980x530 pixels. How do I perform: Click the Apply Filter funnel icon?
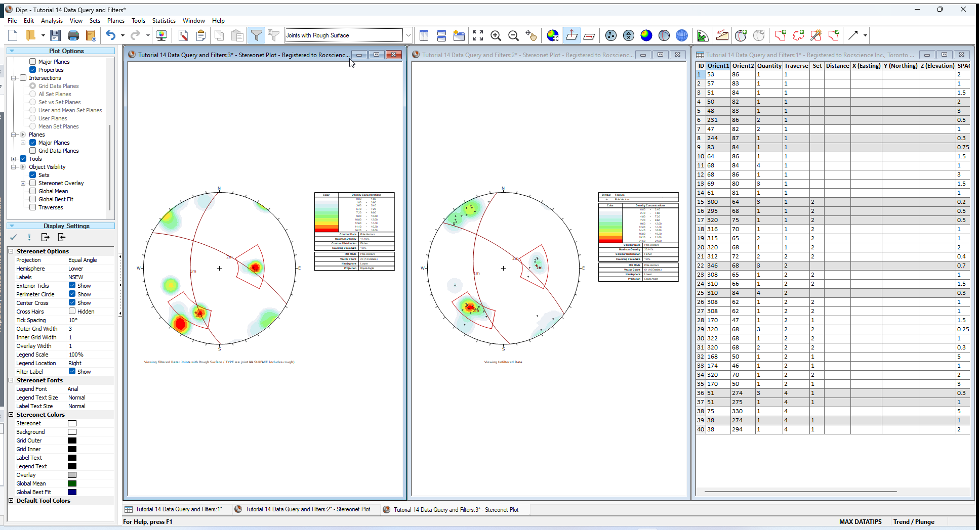257,35
